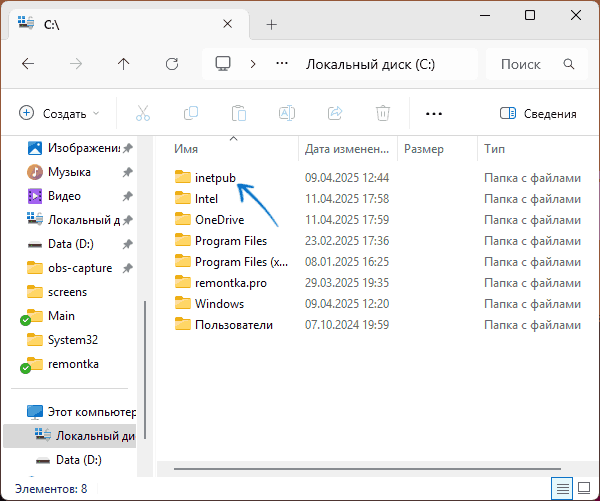Image resolution: width=600 pixels, height=501 pixels.
Task: Select Этот компьютер in the navigation tree
Action: (x=80, y=412)
